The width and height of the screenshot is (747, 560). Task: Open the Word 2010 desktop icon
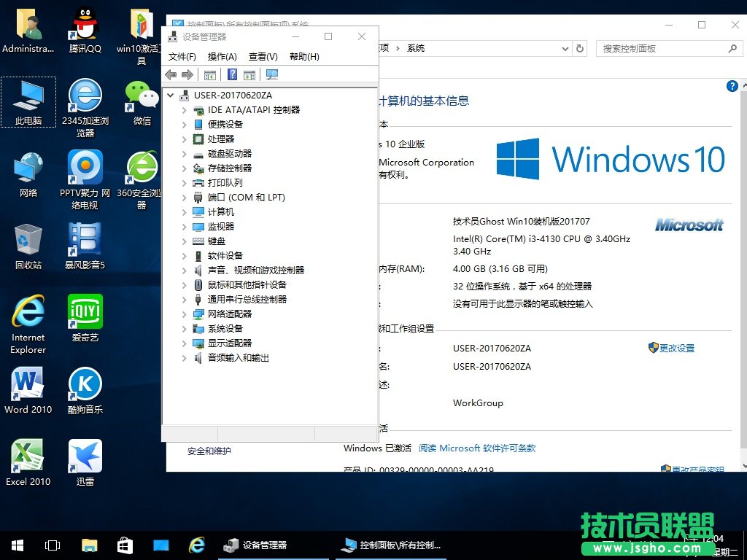[28, 391]
